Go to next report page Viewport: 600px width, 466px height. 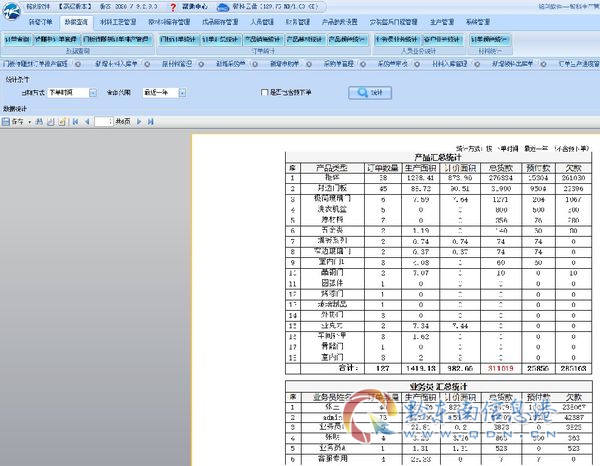click(x=139, y=122)
